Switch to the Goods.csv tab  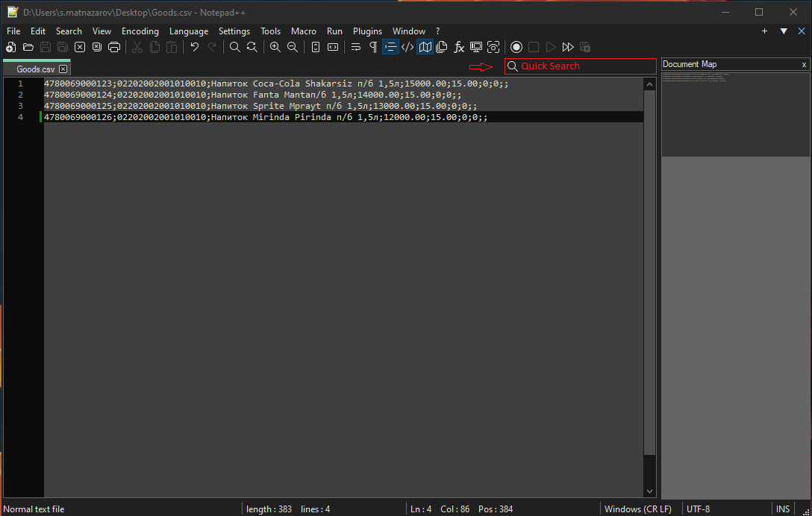click(x=33, y=68)
